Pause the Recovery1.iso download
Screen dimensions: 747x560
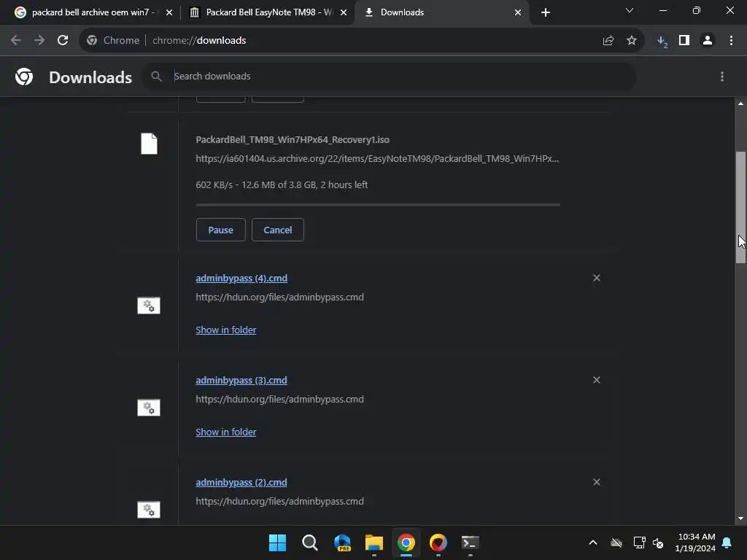click(x=220, y=230)
